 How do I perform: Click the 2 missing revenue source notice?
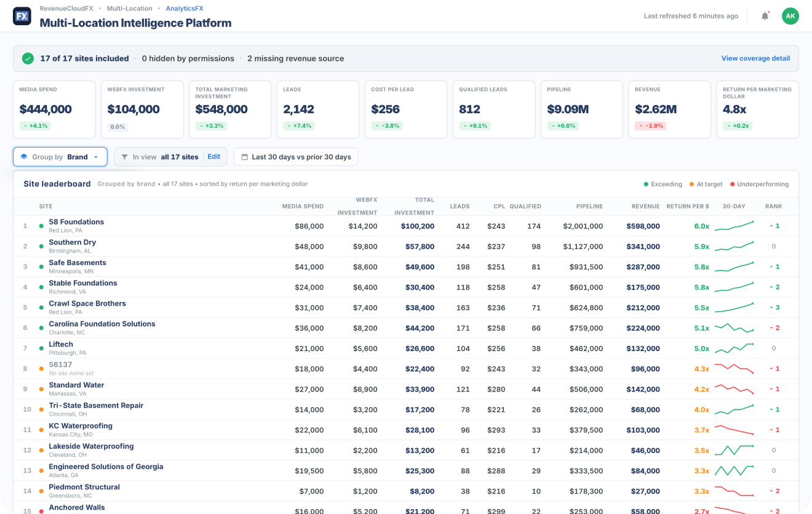pyautogui.click(x=296, y=58)
